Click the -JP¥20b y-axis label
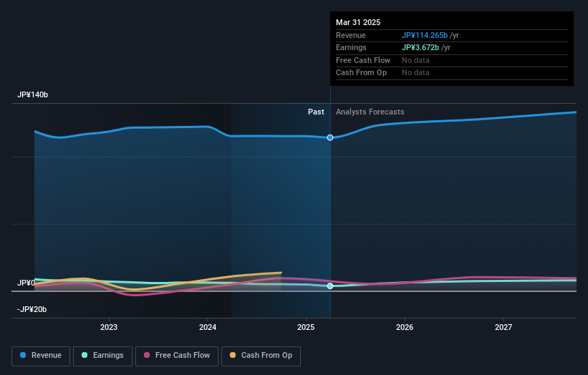 pyautogui.click(x=32, y=309)
